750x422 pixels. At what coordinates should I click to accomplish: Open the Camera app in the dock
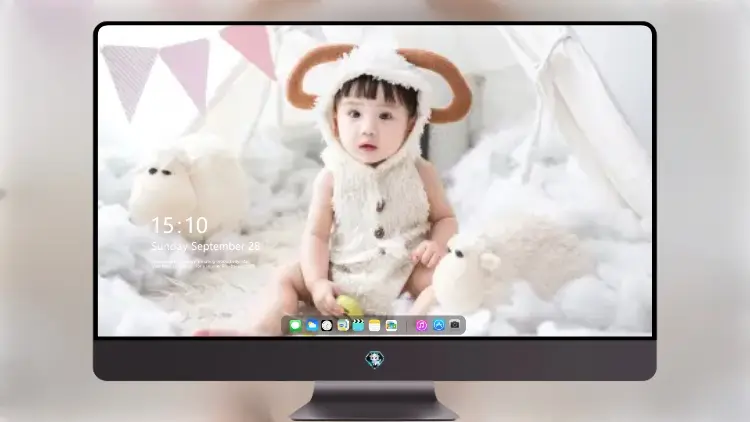click(x=455, y=325)
